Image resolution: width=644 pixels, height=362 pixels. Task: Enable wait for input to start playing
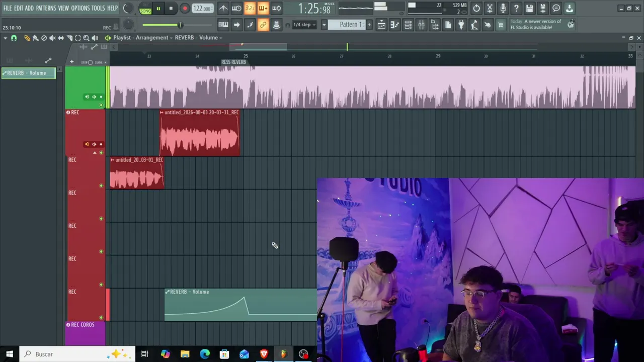[x=236, y=8]
